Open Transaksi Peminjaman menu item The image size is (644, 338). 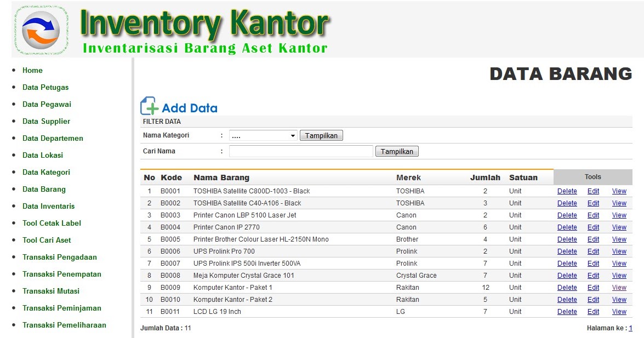[x=62, y=308]
